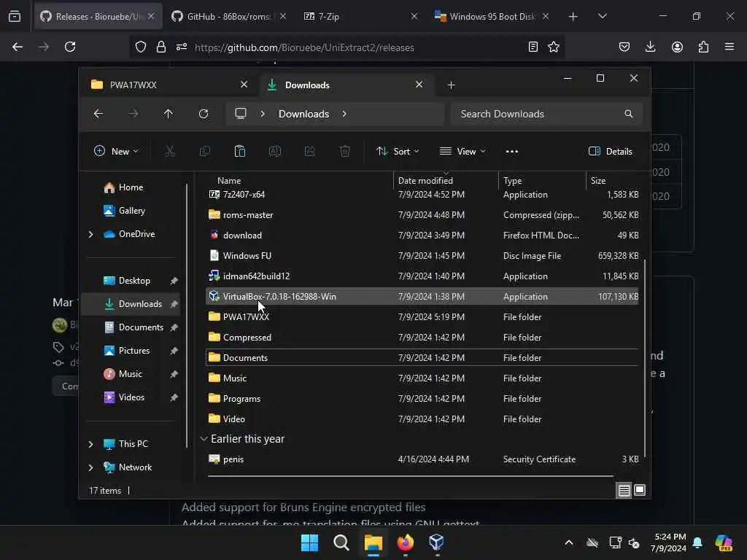Switch to large thumbnails view icon in status bar
The width and height of the screenshot is (747, 560).
(x=640, y=490)
